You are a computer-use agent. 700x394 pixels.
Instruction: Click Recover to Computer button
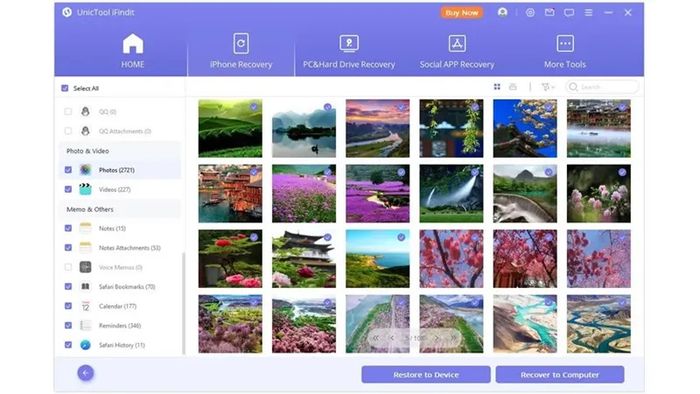tap(560, 374)
